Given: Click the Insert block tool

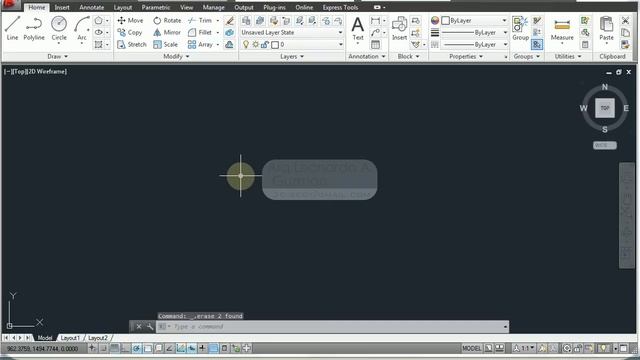Looking at the screenshot, I should (399, 29).
